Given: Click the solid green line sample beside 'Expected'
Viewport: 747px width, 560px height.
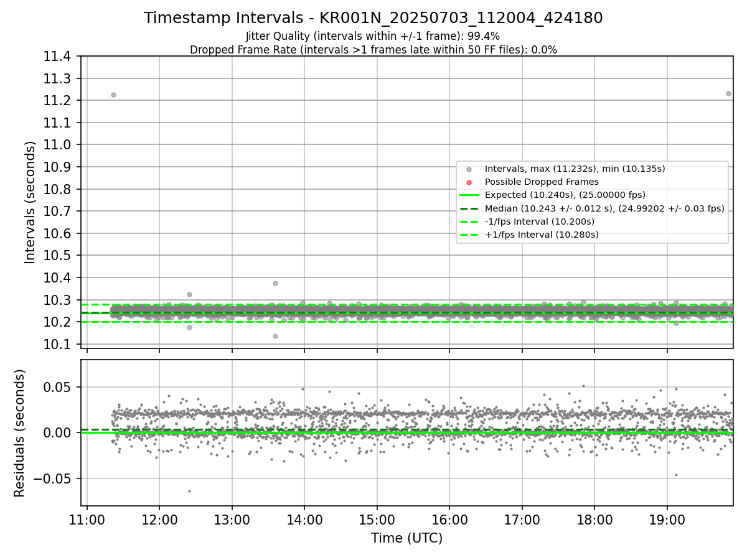Looking at the screenshot, I should 469,195.
